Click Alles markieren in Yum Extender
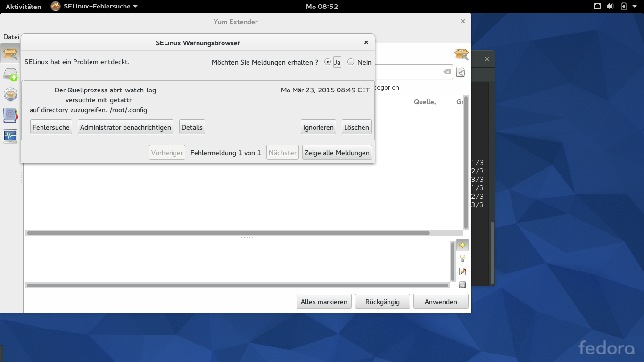Image resolution: width=644 pixels, height=362 pixels. click(324, 302)
